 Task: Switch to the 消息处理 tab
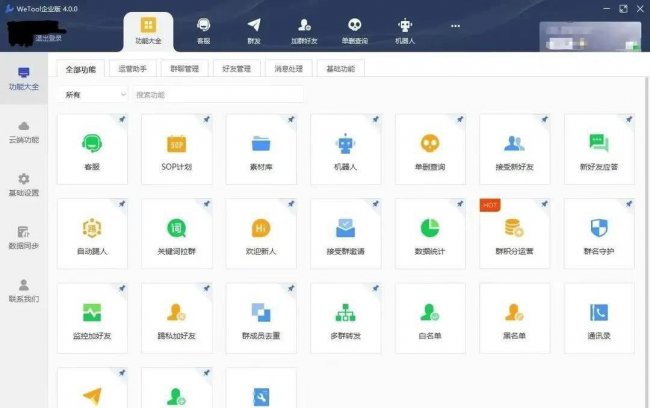tap(289, 68)
